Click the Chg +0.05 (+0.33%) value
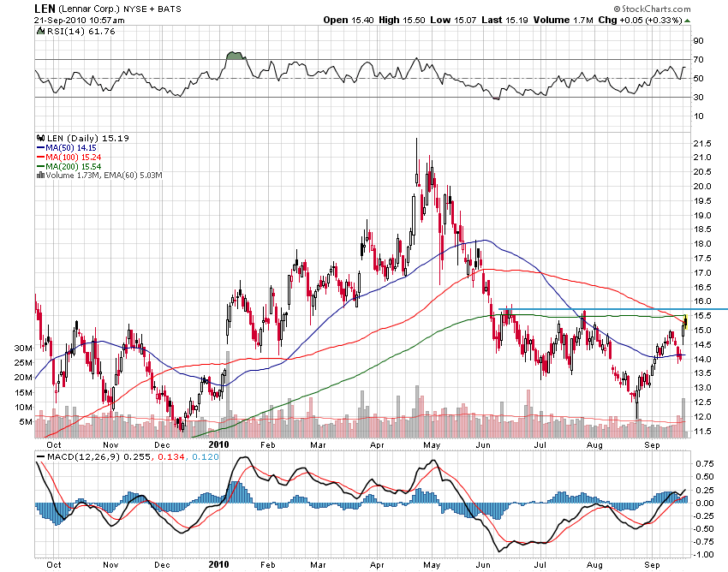Image resolution: width=728 pixels, height=572 pixels. tap(641, 20)
